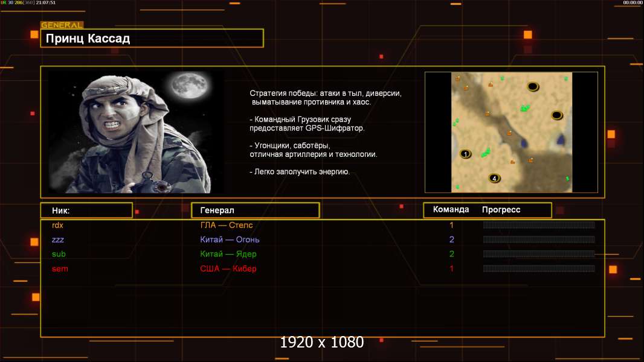Click the Команда column header
This screenshot has height=362, width=644.
tap(451, 210)
